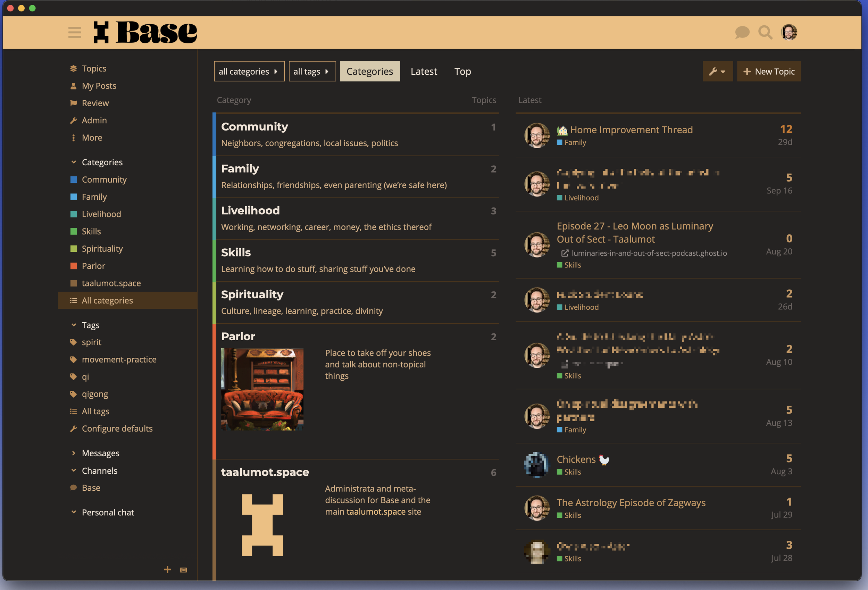Click the Parlor category sofa thumbnail
This screenshot has height=590, width=868.
point(262,389)
